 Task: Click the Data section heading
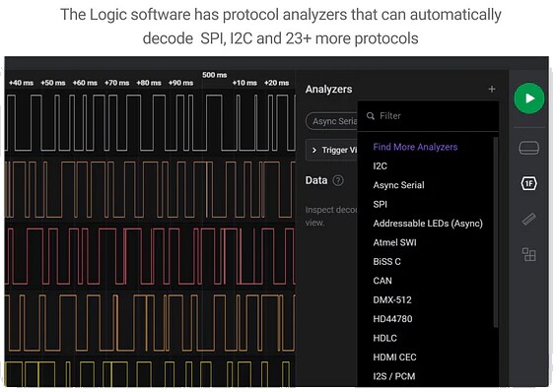click(x=316, y=180)
